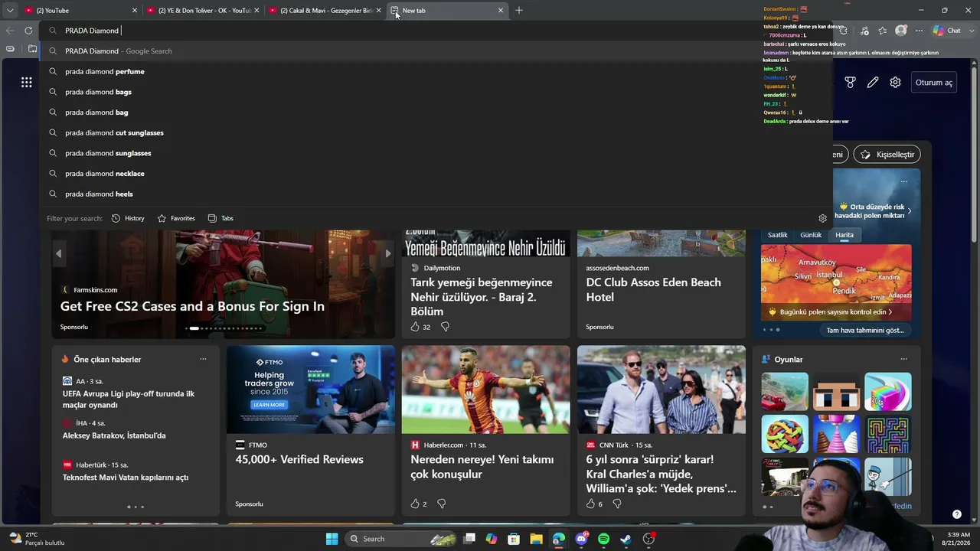Click the browser back arrow
980x551 pixels.
point(10,31)
